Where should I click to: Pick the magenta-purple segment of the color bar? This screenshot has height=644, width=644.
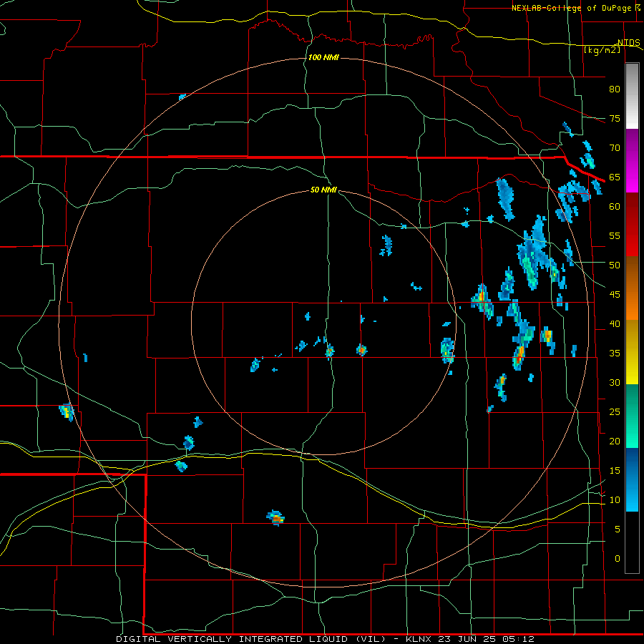click(x=632, y=160)
